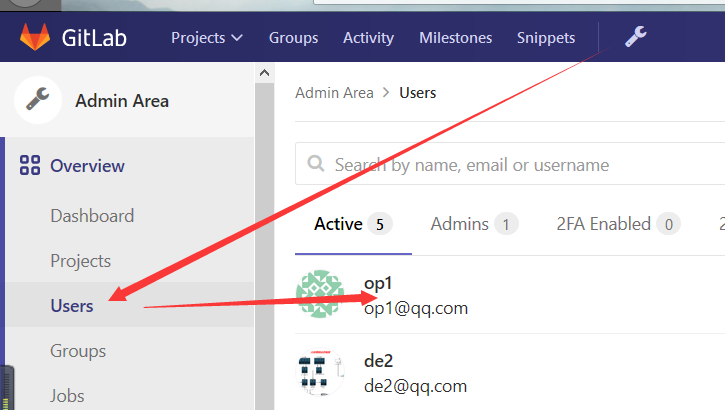This screenshot has height=410, width=725.
Task: Open Groups in the top navigation
Action: [x=294, y=37]
